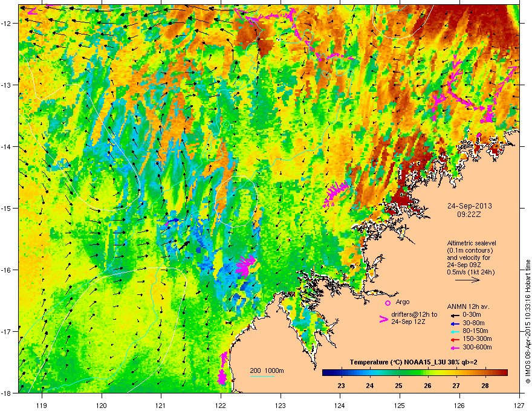Click the magenta drifter arrowhead legend symbol
Image resolution: width=532 pixels, height=411 pixels.
point(384,319)
